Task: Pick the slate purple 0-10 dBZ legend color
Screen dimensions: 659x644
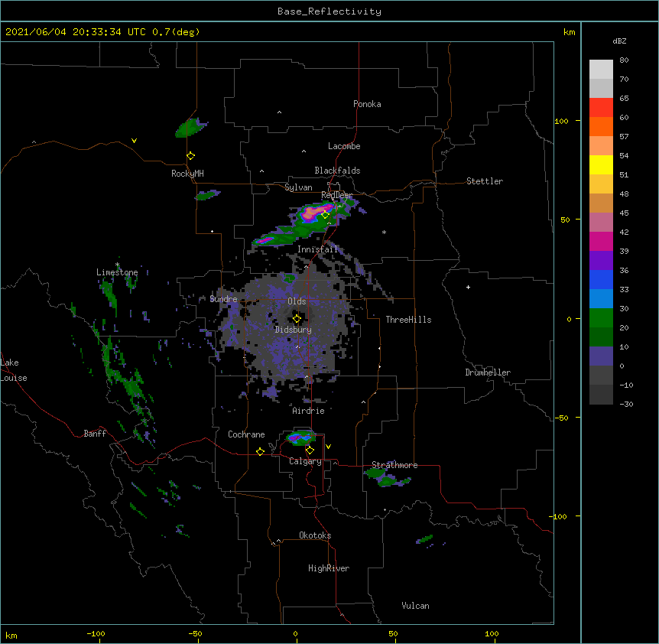Action: [601, 356]
